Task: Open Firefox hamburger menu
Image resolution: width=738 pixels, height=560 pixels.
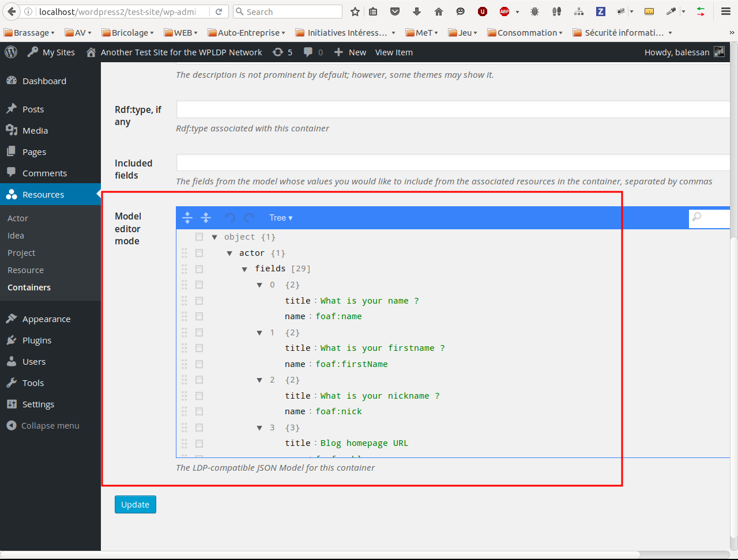Action: coord(726,12)
